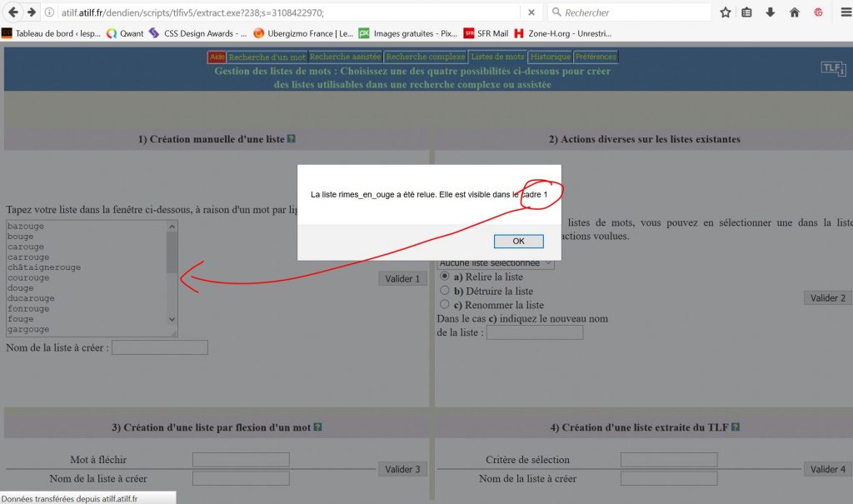Open help icon beside Création manuelle title

pyautogui.click(x=292, y=139)
